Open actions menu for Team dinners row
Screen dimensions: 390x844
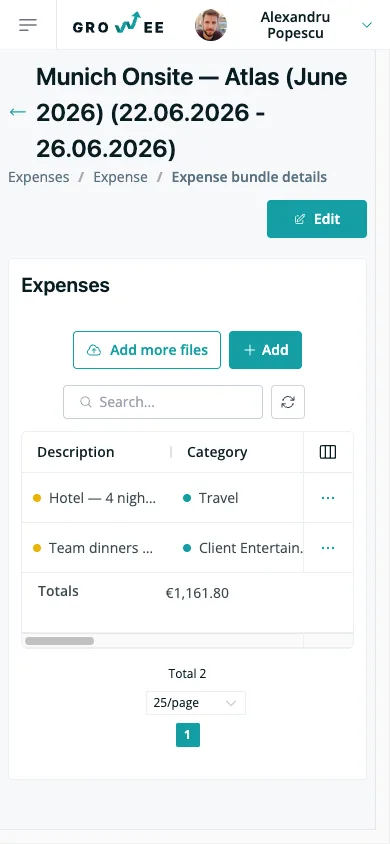[328, 548]
